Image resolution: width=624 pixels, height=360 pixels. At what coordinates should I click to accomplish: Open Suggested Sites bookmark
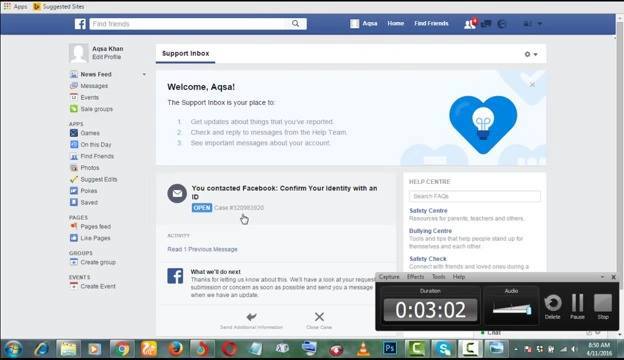pos(59,6)
